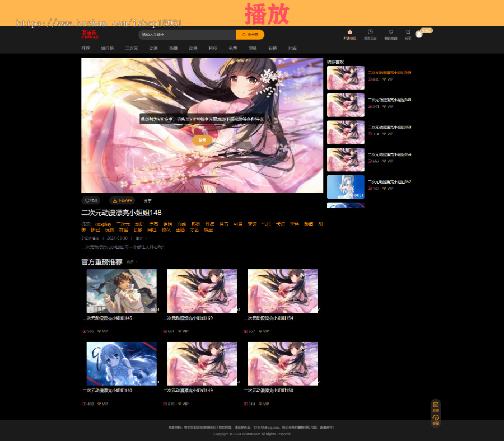Open recommended thumbnail for 小姐姐140
504x441 pixels.
click(122, 364)
